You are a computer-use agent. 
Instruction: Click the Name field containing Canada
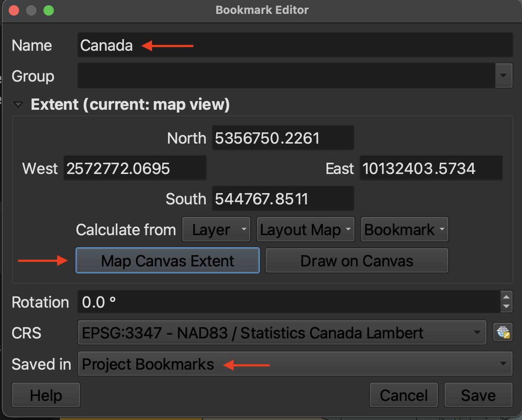coord(294,46)
